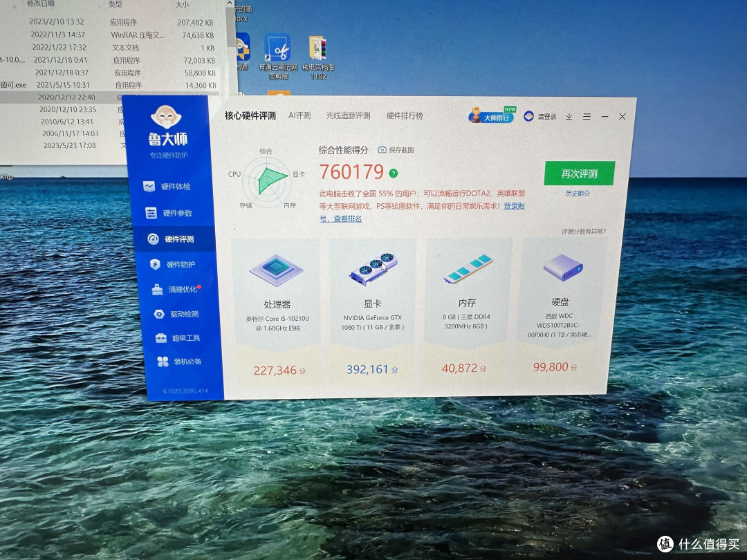Click the 392,161 graphics card score
Image resolution: width=747 pixels, height=560 pixels.
(371, 369)
